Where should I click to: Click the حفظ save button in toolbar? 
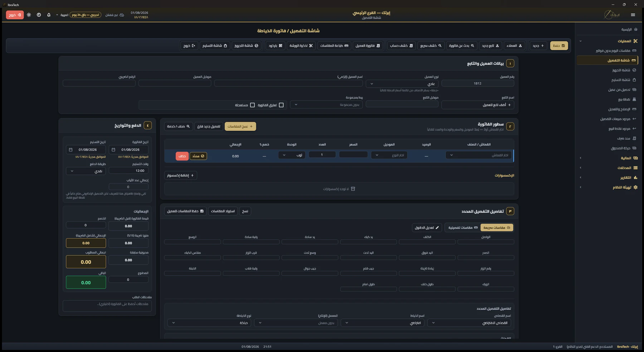tap(559, 46)
